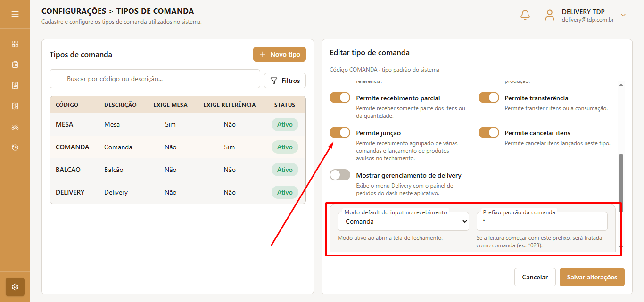Toggle Permite recebimento parcial switch

tap(340, 98)
